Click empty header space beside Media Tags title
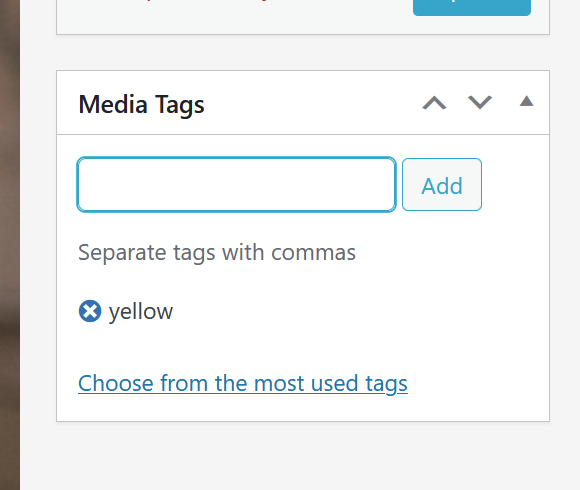The height and width of the screenshot is (490, 580). [x=311, y=103]
